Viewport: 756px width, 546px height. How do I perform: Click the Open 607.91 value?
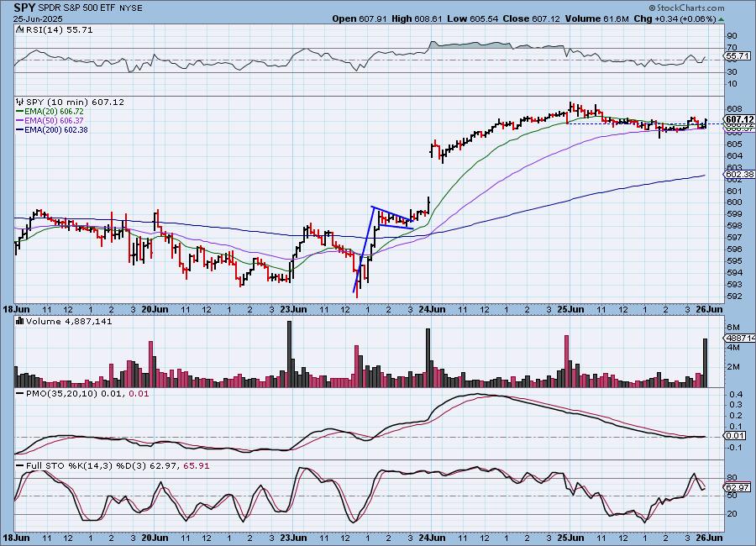coord(360,18)
